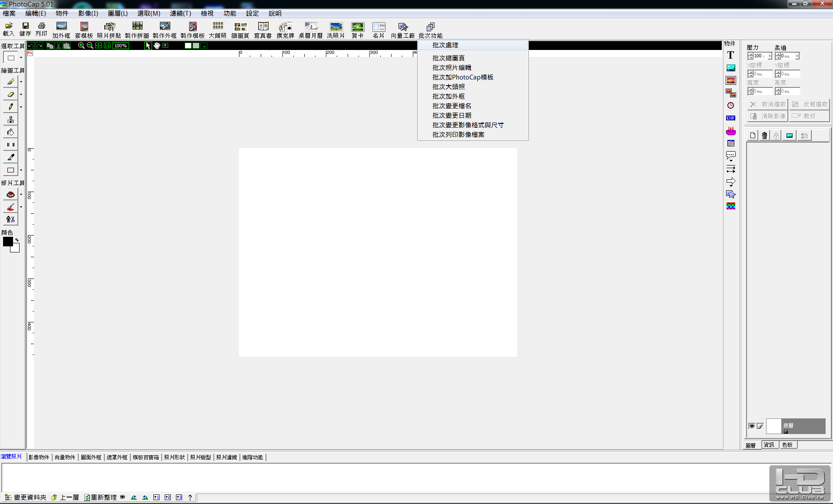Click the 重新整理 refresh button
The image size is (833, 504).
[100, 497]
